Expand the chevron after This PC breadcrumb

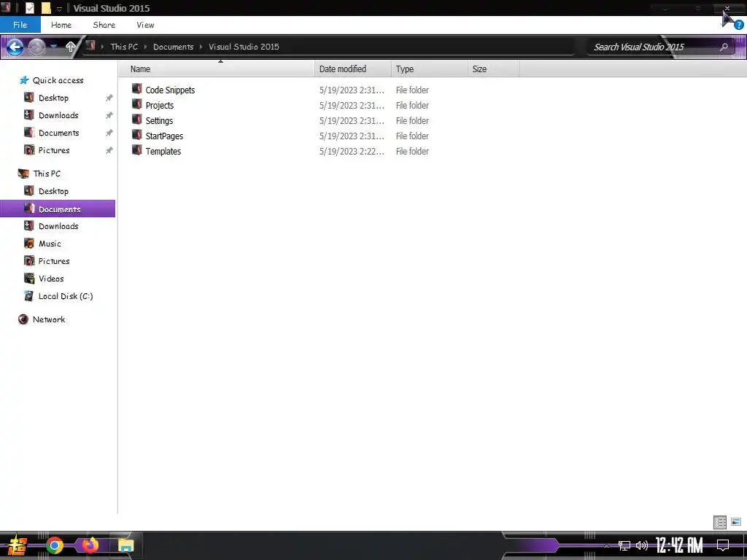click(146, 47)
